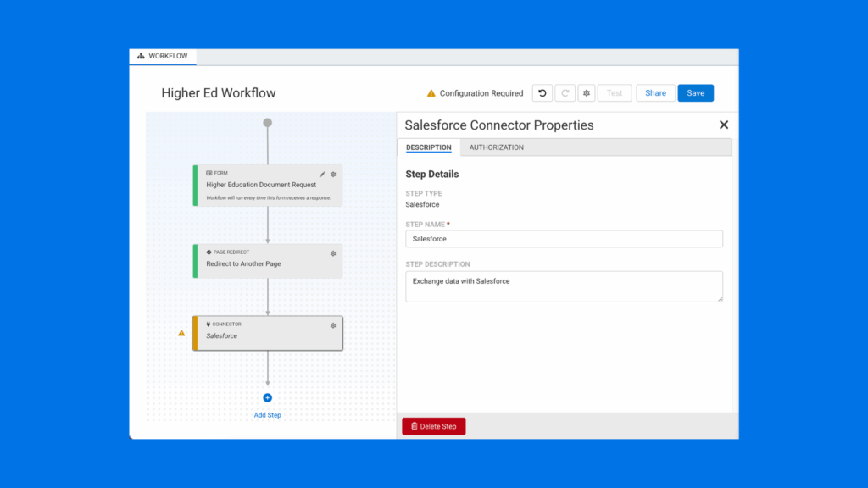
Task: Click the undo arrow icon in toolbar
Action: [x=542, y=93]
